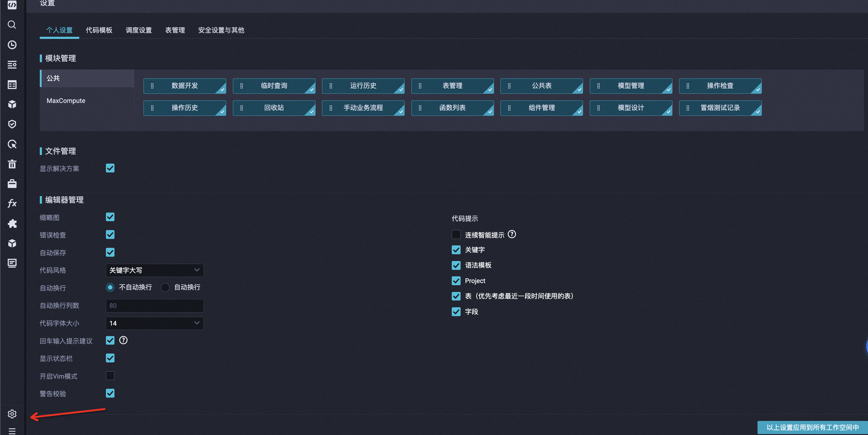
Task: Click the briefcase icon in the sidebar
Action: pos(12,184)
